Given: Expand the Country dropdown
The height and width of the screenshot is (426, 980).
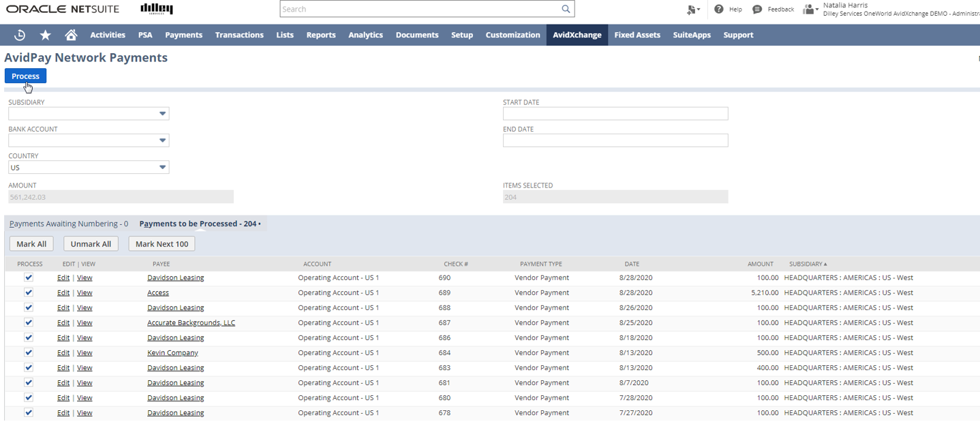Looking at the screenshot, I should [x=162, y=167].
